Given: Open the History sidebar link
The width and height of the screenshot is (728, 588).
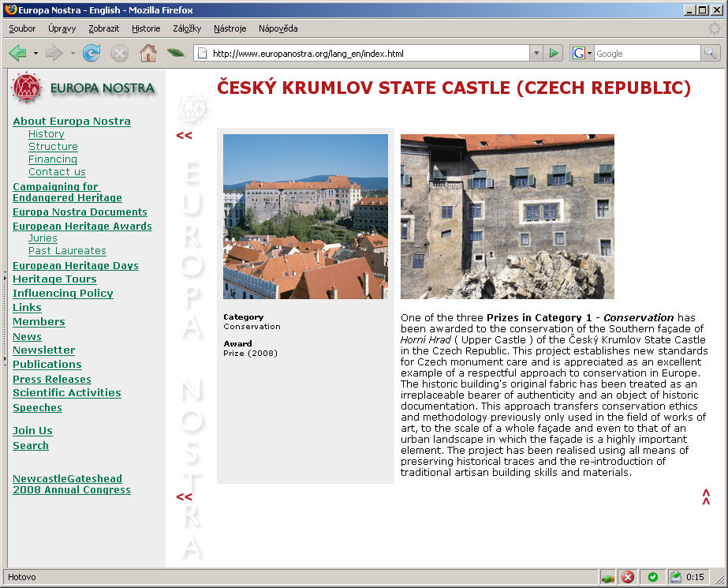Looking at the screenshot, I should coord(46,133).
